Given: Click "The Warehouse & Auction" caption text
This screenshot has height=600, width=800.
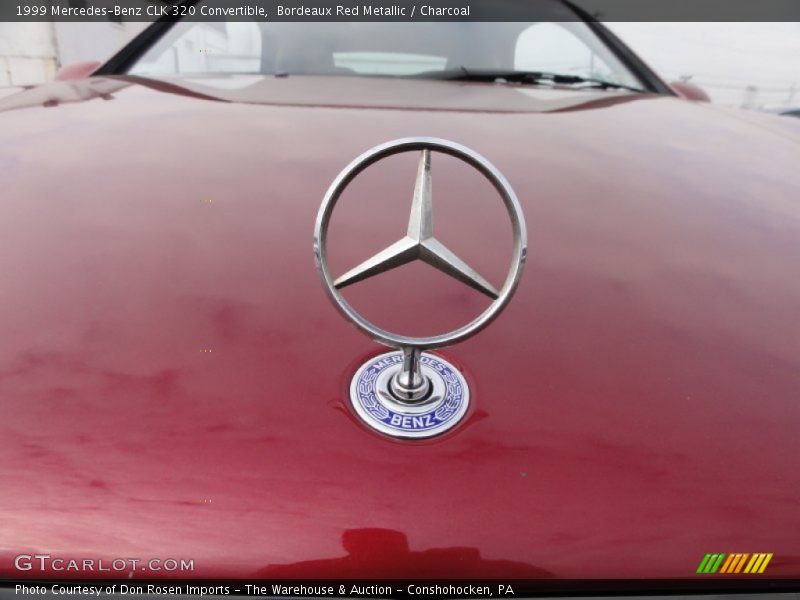Looking at the screenshot, I should [315, 590].
